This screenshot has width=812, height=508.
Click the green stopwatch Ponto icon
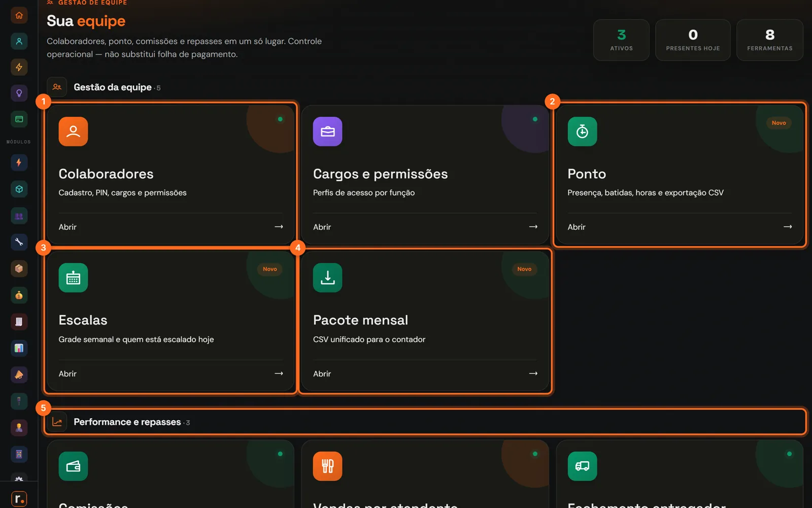point(582,132)
